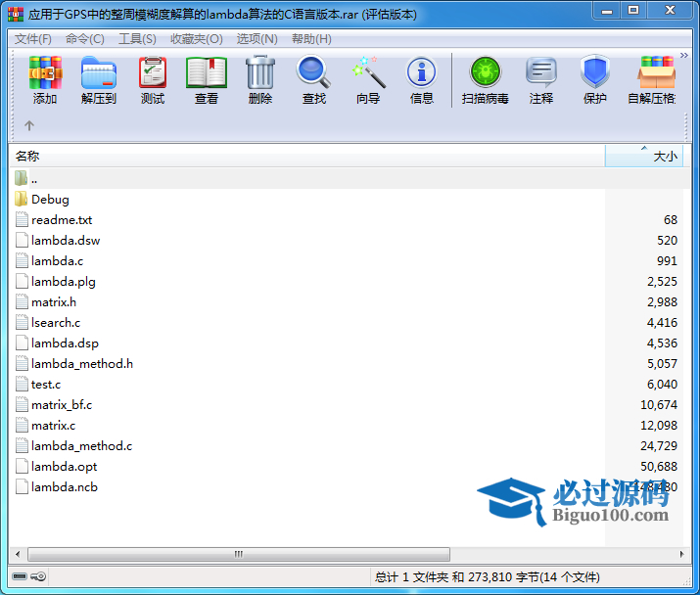Minimize the WinRAR window
The image size is (700, 595).
tap(607, 11)
